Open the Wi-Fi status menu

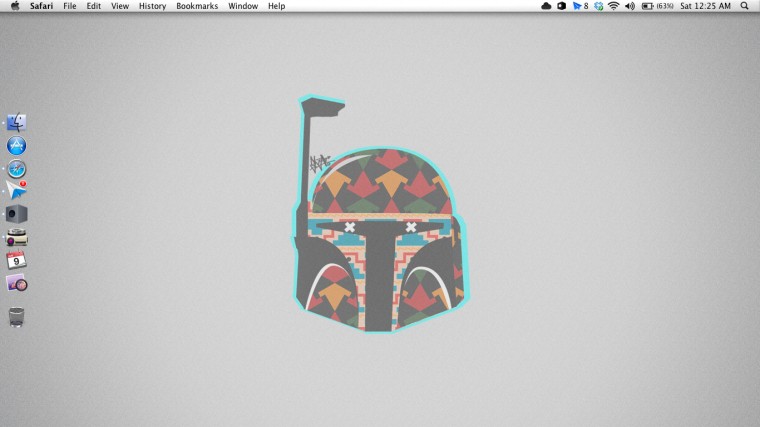tap(614, 6)
